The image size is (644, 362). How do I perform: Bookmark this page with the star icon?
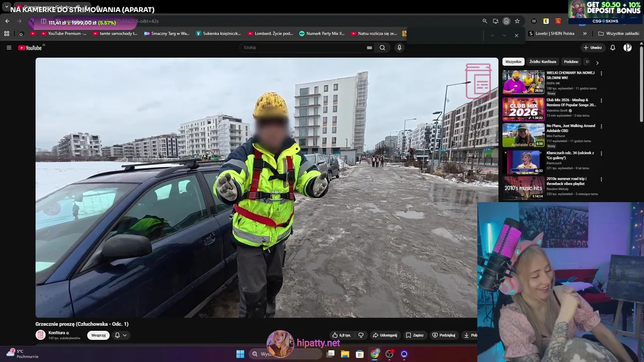pyautogui.click(x=517, y=21)
